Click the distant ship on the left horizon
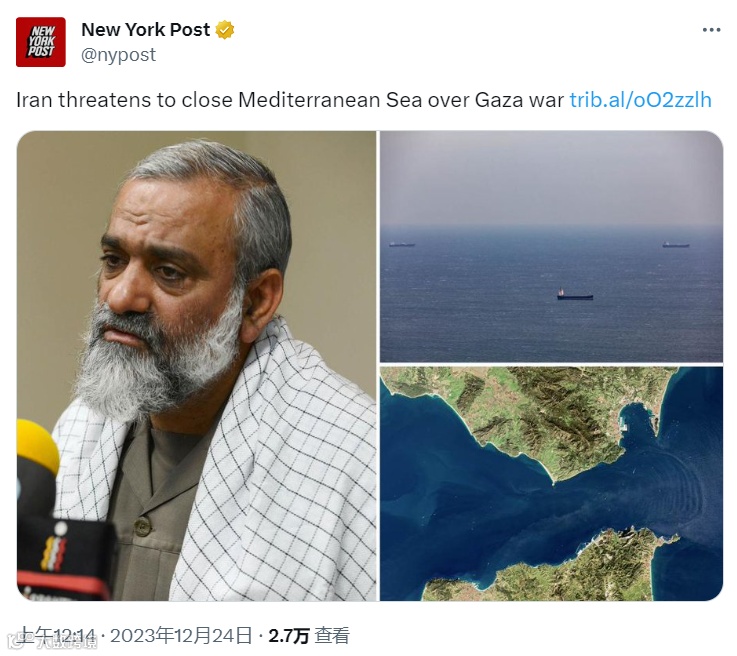Image resolution: width=737 pixels, height=656 pixels. coord(402,244)
